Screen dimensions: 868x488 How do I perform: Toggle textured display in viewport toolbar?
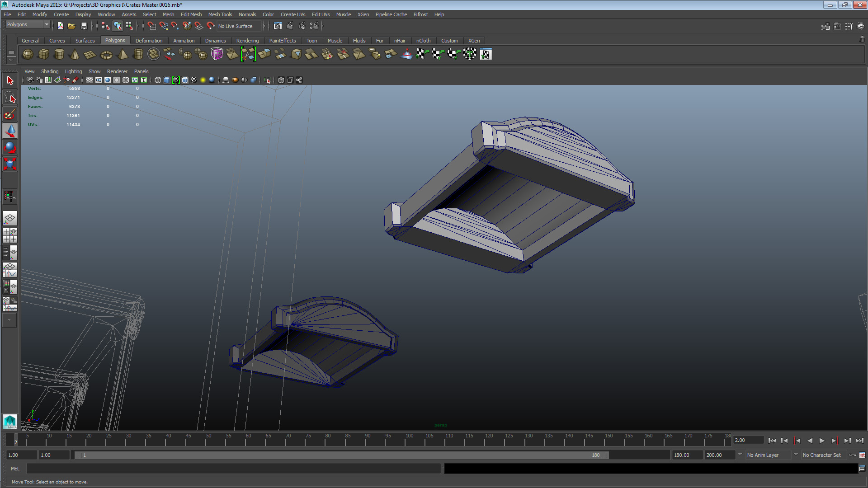click(194, 80)
